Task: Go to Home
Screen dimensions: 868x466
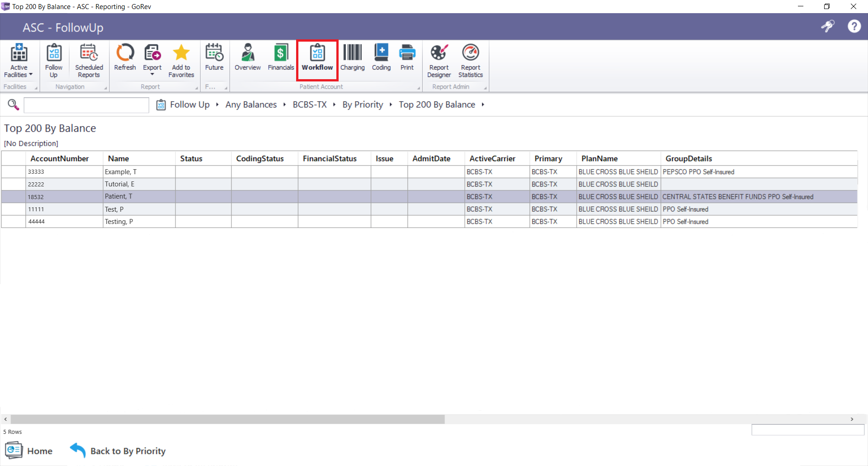Action: [29, 451]
